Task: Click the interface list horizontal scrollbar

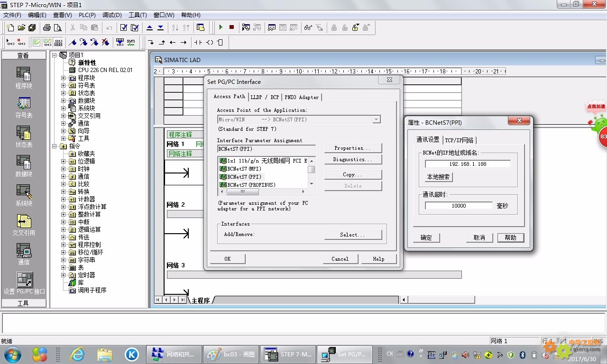Action: [x=263, y=192]
